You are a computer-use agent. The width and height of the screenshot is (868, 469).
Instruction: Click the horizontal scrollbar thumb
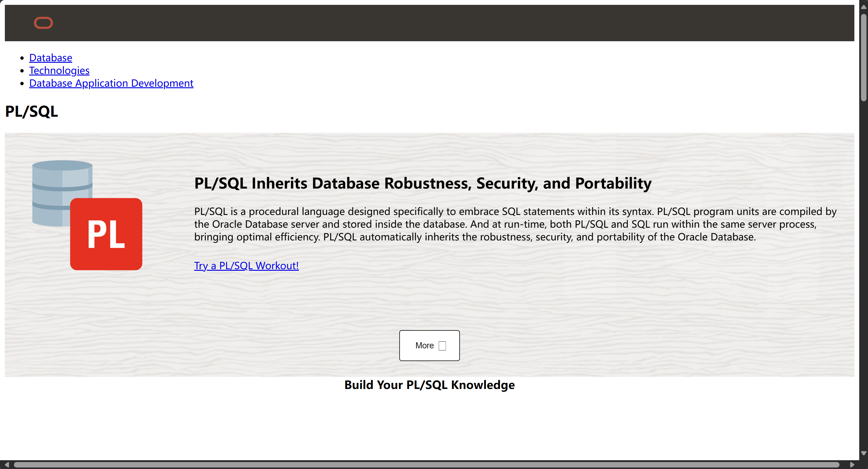[x=426, y=465]
